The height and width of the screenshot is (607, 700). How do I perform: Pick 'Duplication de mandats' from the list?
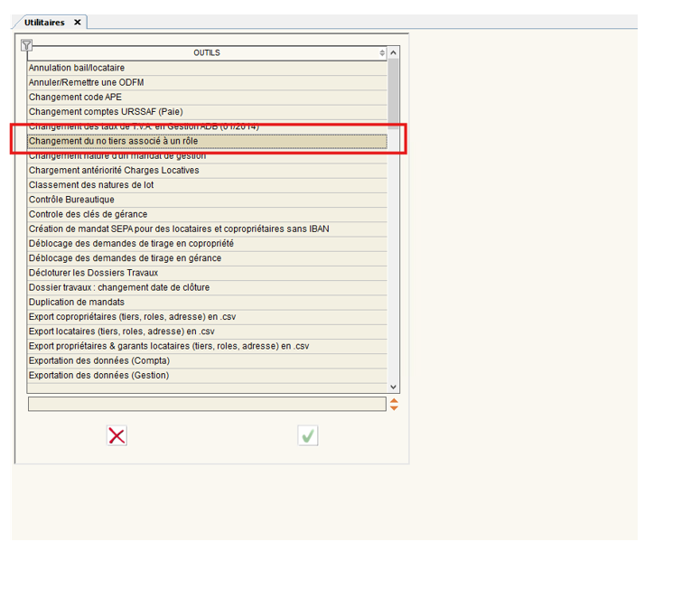pyautogui.click(x=77, y=302)
